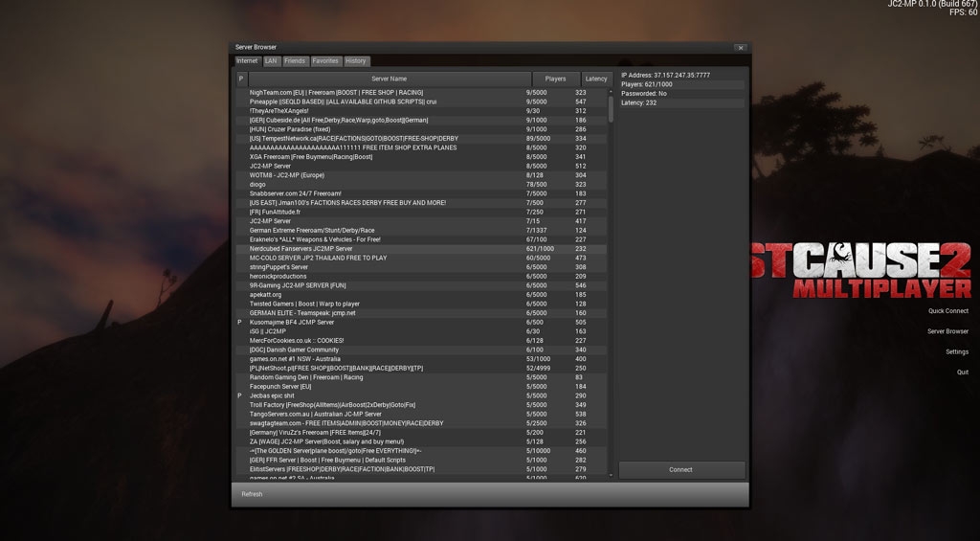Choose Quit in the main menu
Screen dimensions: 980x541
(x=962, y=372)
